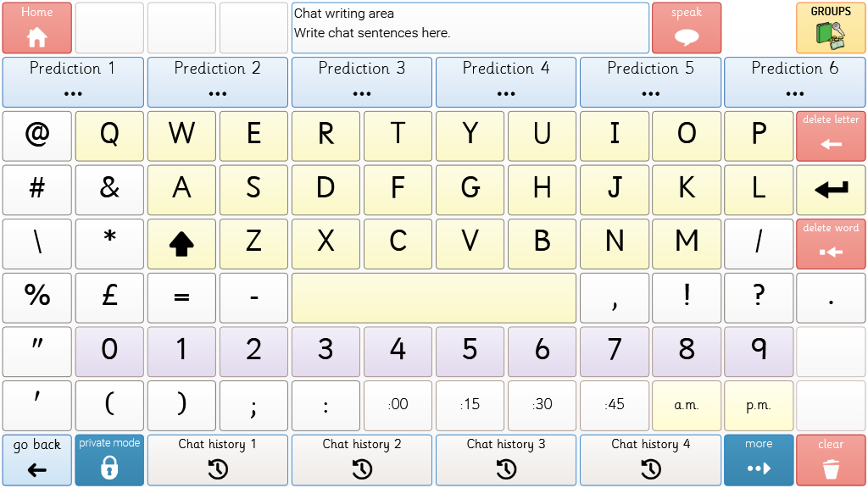This screenshot has width=868, height=488.
Task: Click the chat writing area
Action: [470, 28]
